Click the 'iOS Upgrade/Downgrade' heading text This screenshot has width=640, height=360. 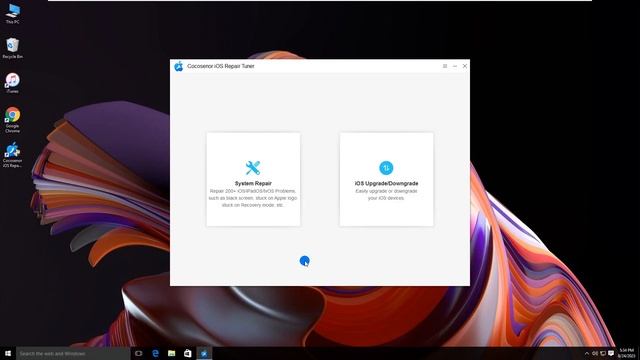[x=386, y=184]
